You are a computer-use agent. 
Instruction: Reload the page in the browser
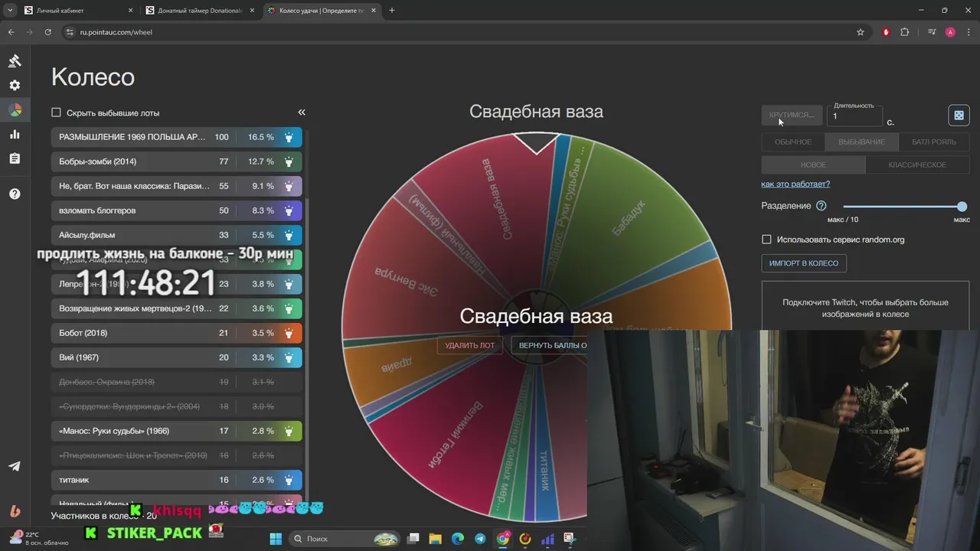(x=48, y=32)
